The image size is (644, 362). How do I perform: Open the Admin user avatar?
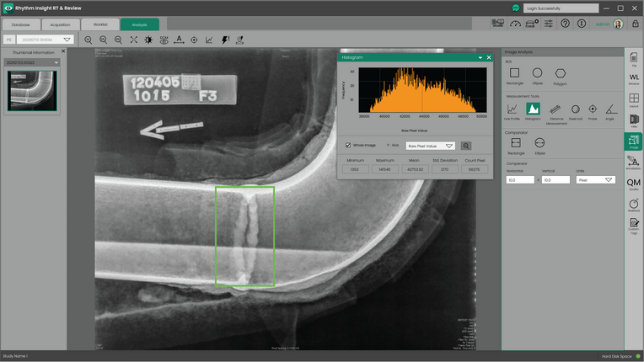pyautogui.click(x=618, y=24)
